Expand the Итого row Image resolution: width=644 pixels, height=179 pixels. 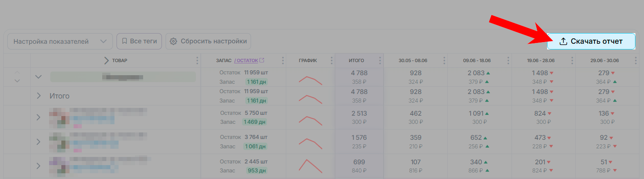[x=38, y=96]
